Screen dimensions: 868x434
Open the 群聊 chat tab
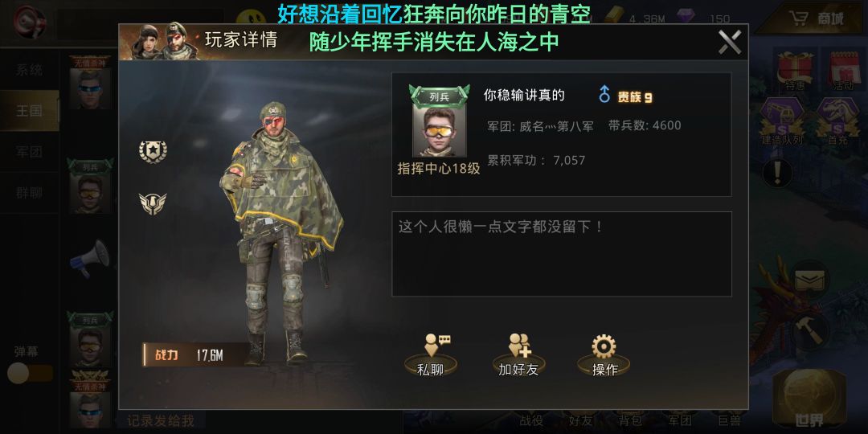30,193
